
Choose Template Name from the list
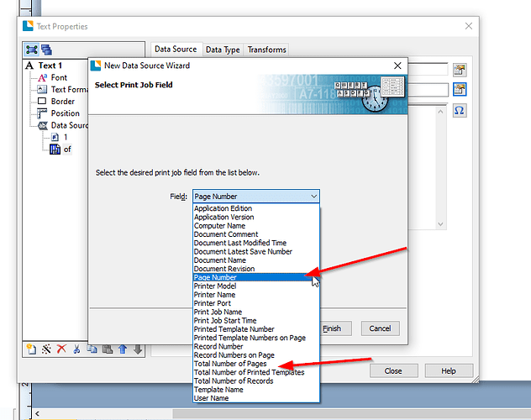pyautogui.click(x=256, y=390)
